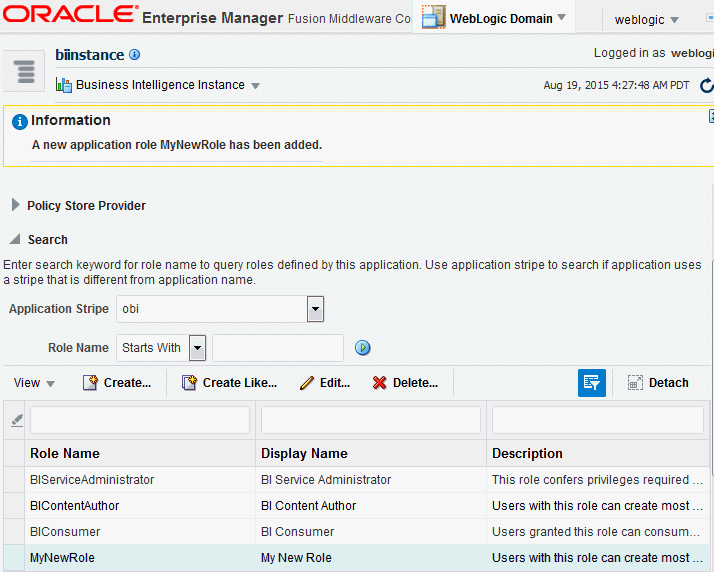The width and height of the screenshot is (714, 572).
Task: Collapse the Search section
Action: (x=15, y=239)
